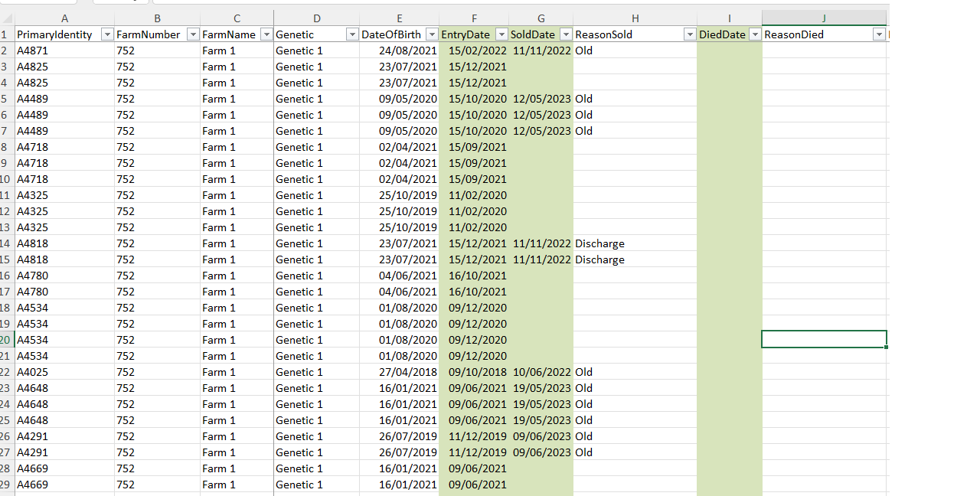980x496 pixels.
Task: Select column B header
Action: [157, 18]
